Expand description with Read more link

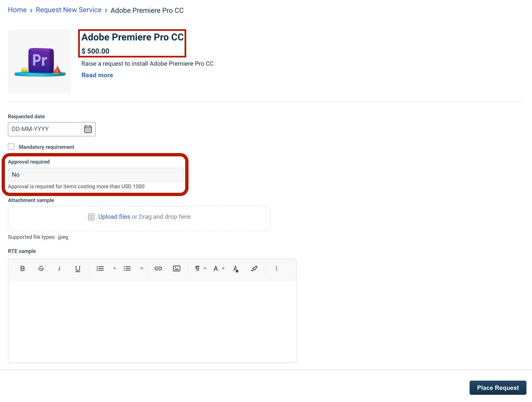point(97,75)
